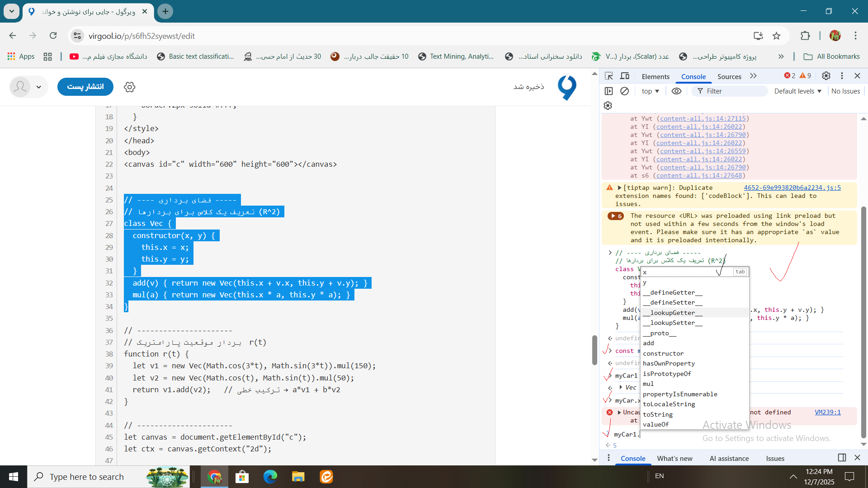Expand the grouped preload warning messages

[x=615, y=216]
